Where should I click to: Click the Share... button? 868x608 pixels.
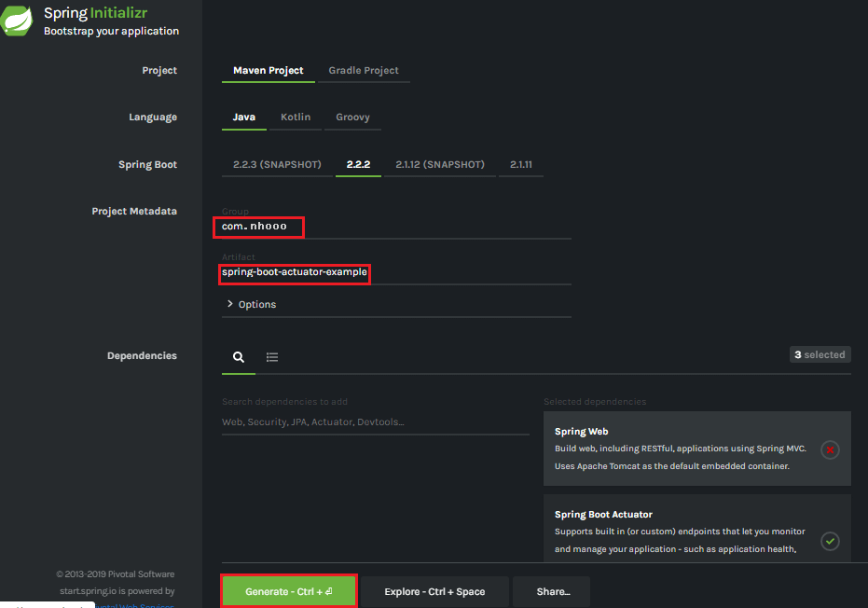pyautogui.click(x=552, y=590)
